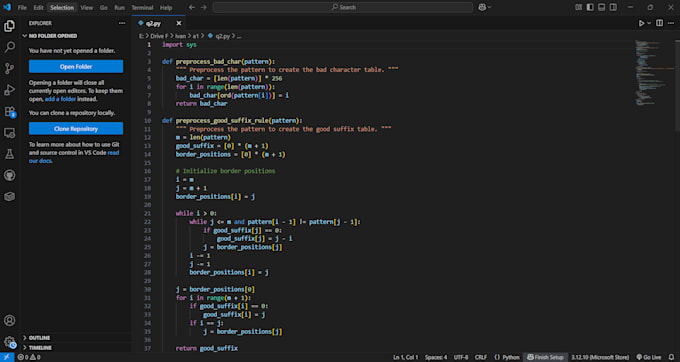The height and width of the screenshot is (362, 680).
Task: Open the VS Code logo menu
Action: coord(7,7)
